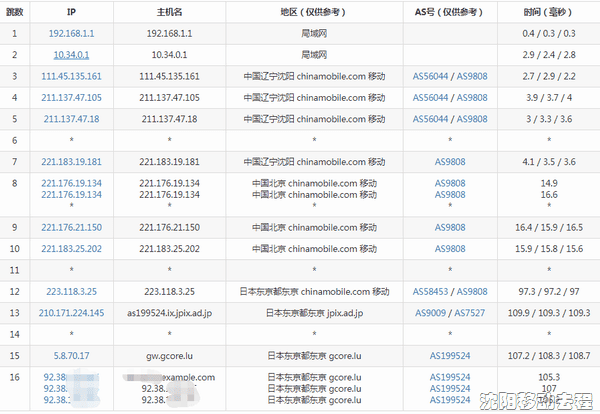
Task: Open the IP link 192.168.1.1
Action: [x=71, y=34]
